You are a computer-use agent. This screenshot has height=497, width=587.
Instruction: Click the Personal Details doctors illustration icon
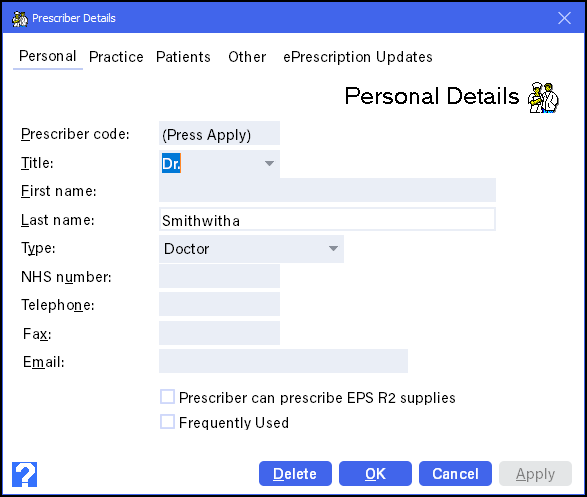(x=543, y=97)
